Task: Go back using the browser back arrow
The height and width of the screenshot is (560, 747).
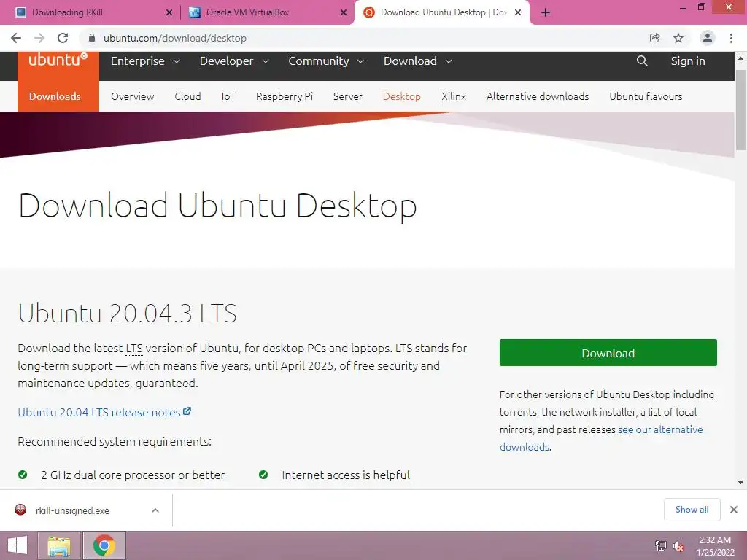Action: coord(16,38)
